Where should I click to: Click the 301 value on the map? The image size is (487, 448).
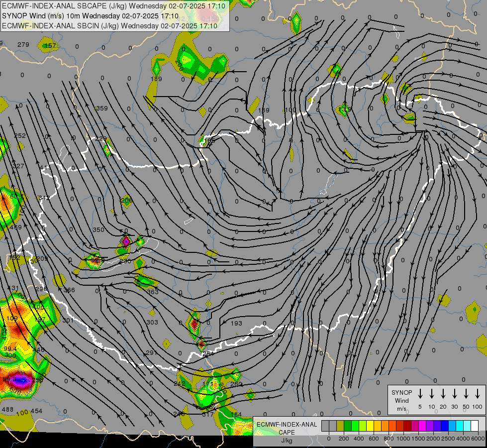[x=68, y=320]
